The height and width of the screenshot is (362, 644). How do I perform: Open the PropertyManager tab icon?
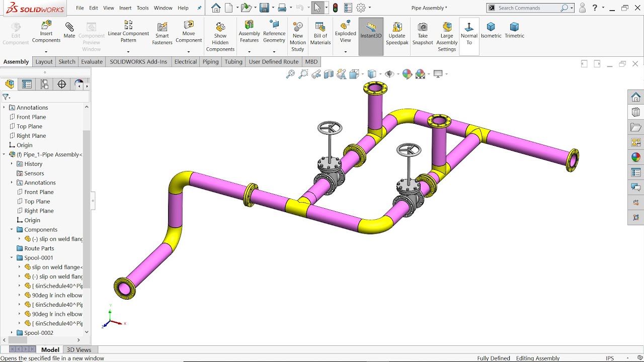27,84
